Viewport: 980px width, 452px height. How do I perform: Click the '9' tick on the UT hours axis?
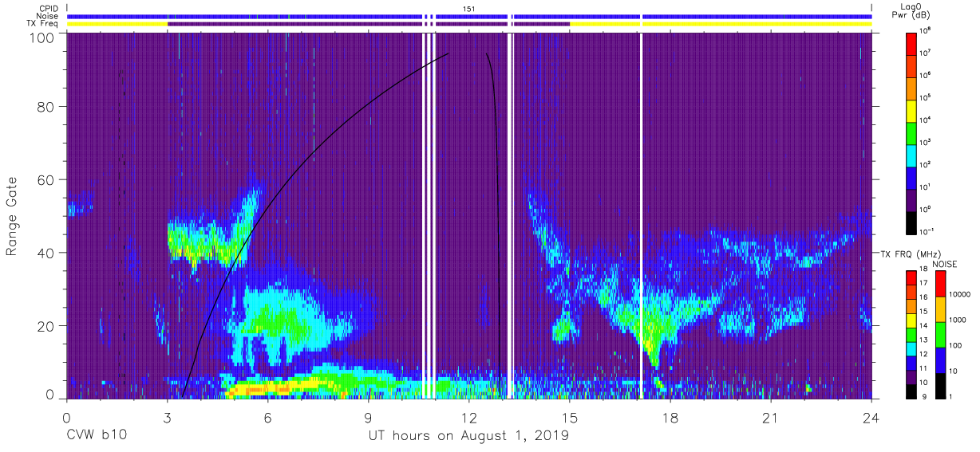[369, 418]
